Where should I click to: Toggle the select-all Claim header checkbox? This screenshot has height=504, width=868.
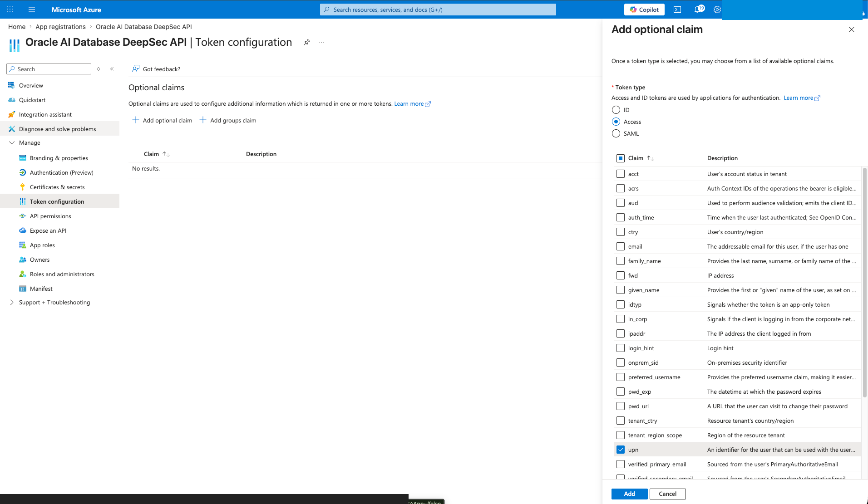click(x=621, y=158)
